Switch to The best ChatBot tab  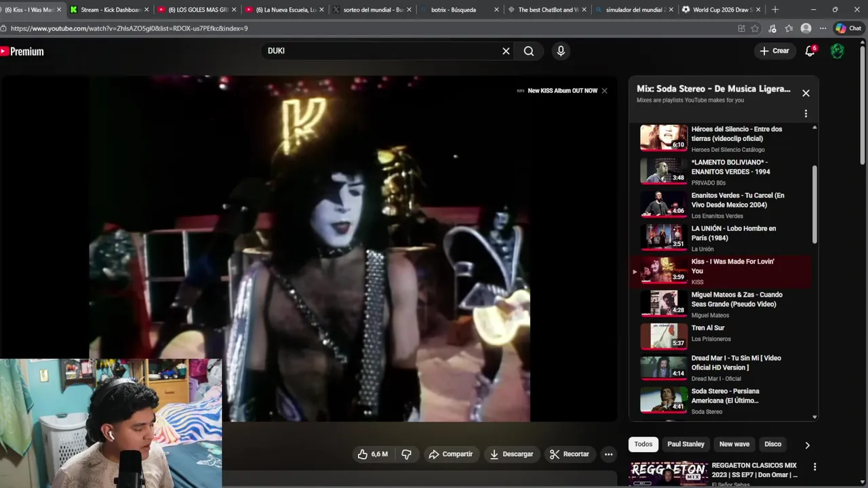tap(547, 9)
